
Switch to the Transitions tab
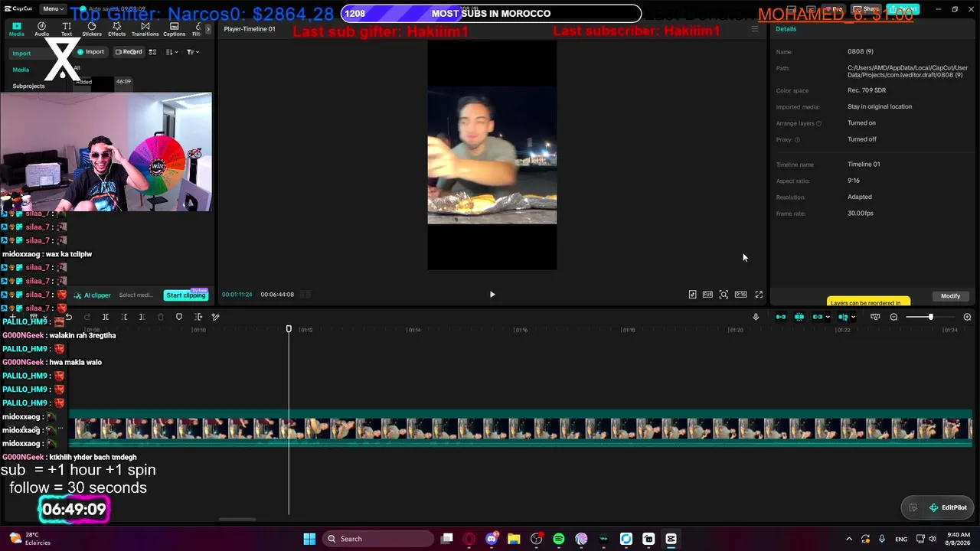click(x=145, y=29)
